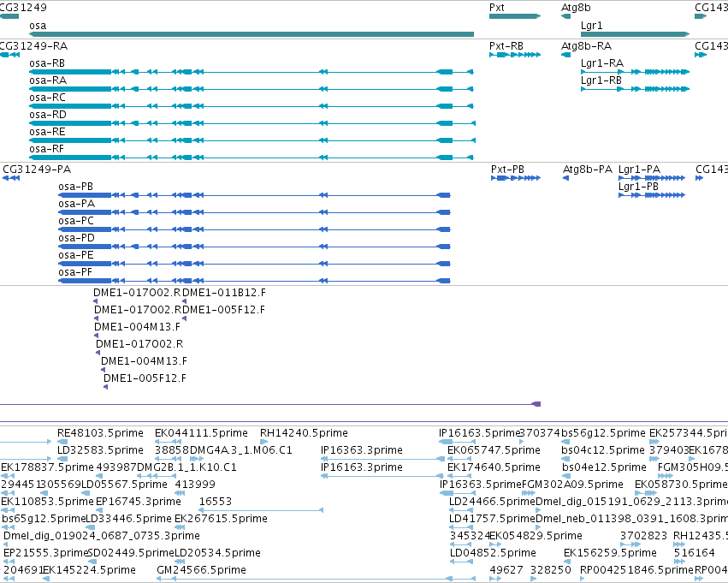Viewport: 728px width, 583px height.
Task: Click the Lgr1-RB transcript label
Action: coord(601,80)
